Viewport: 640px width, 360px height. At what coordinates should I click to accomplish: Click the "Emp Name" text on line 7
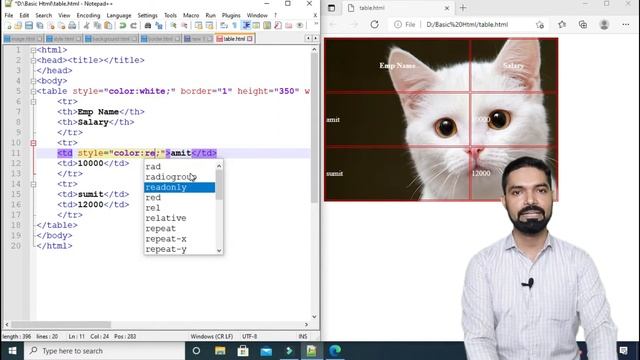click(x=98, y=112)
